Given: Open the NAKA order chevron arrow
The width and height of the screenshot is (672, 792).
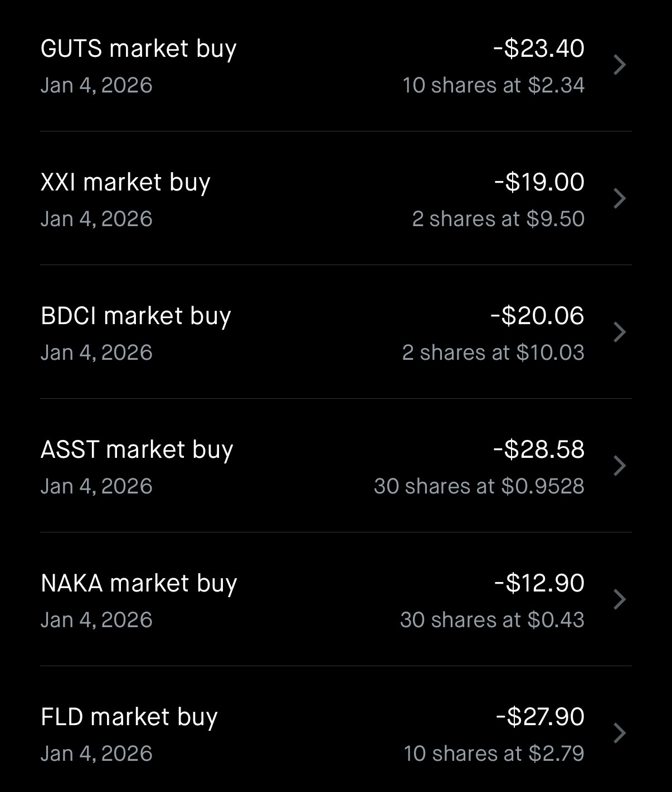Looking at the screenshot, I should pos(619,600).
